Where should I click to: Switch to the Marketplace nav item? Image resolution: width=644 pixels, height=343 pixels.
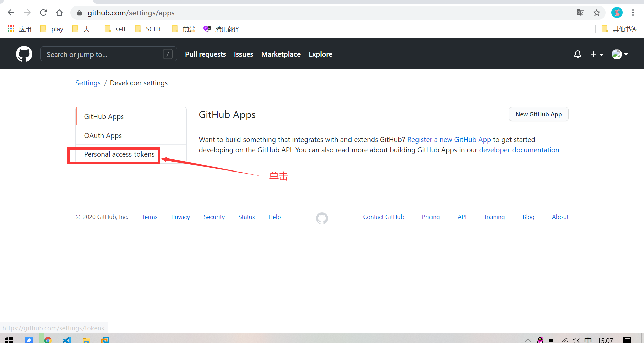(x=281, y=54)
